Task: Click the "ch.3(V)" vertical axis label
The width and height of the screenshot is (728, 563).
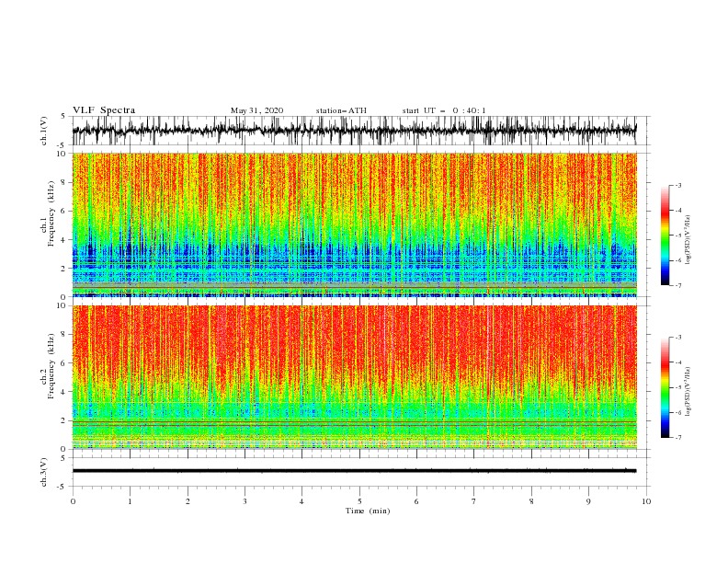Action: pyautogui.click(x=44, y=472)
